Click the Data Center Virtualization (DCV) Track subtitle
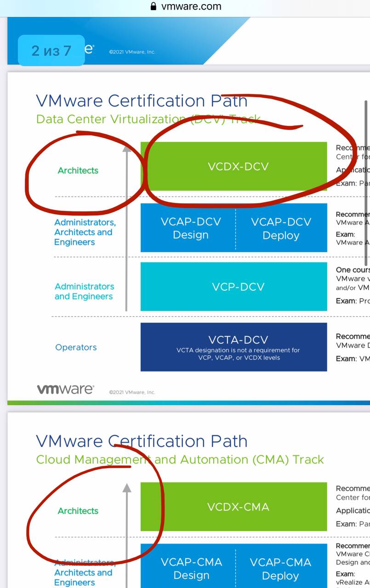370x588 pixels. pyautogui.click(x=148, y=119)
